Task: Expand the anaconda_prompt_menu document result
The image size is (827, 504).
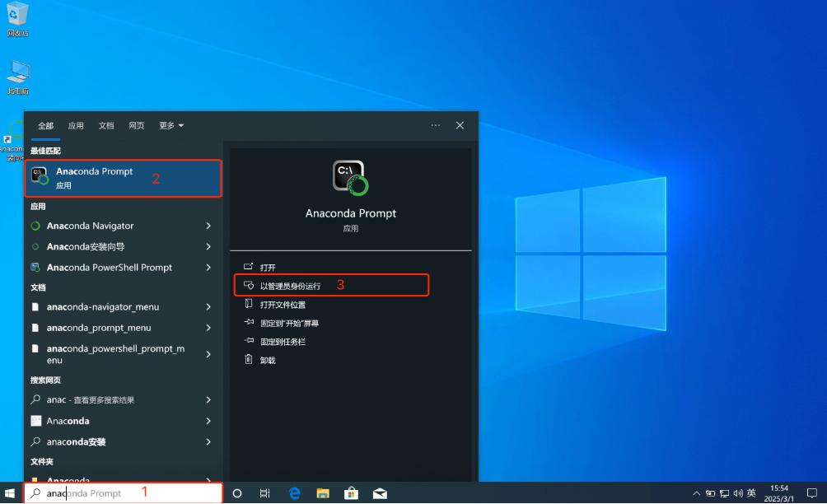Action: click(100, 328)
